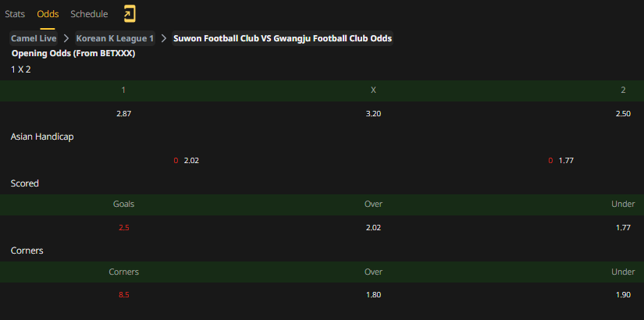Select Over 8.5 corners odds 1.80
The image size is (644, 320).
(x=373, y=295)
